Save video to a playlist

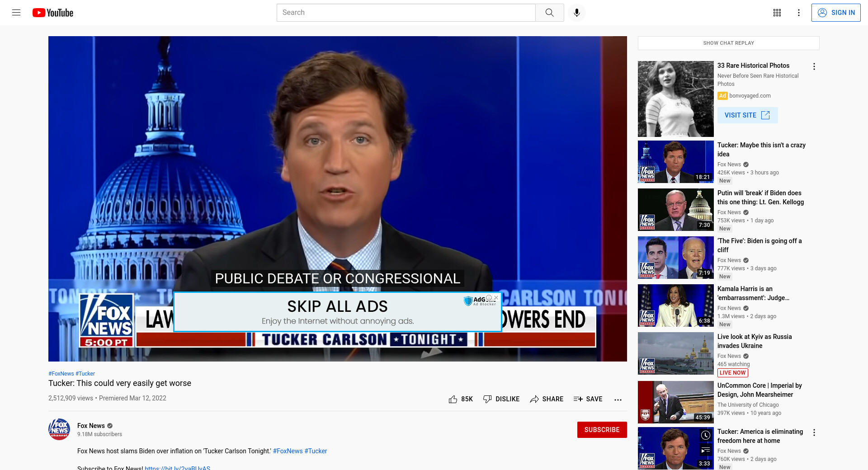(x=588, y=399)
